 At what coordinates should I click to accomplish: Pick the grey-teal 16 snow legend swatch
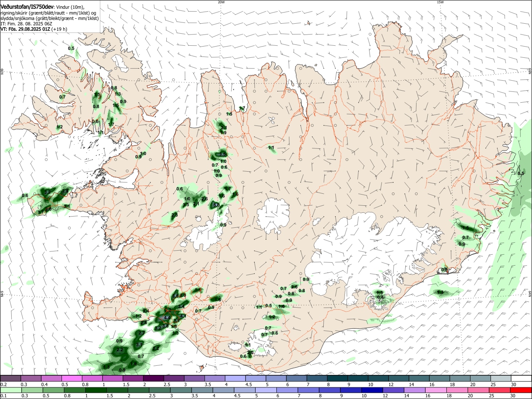click(440, 379)
